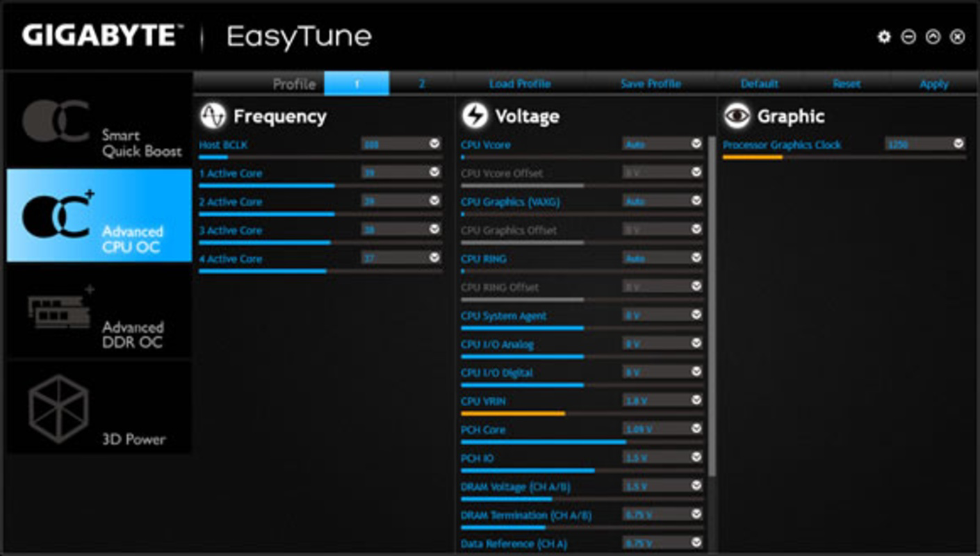Expand the 1 Active Core dropdown
Image resolution: width=980 pixels, height=556 pixels.
click(435, 173)
